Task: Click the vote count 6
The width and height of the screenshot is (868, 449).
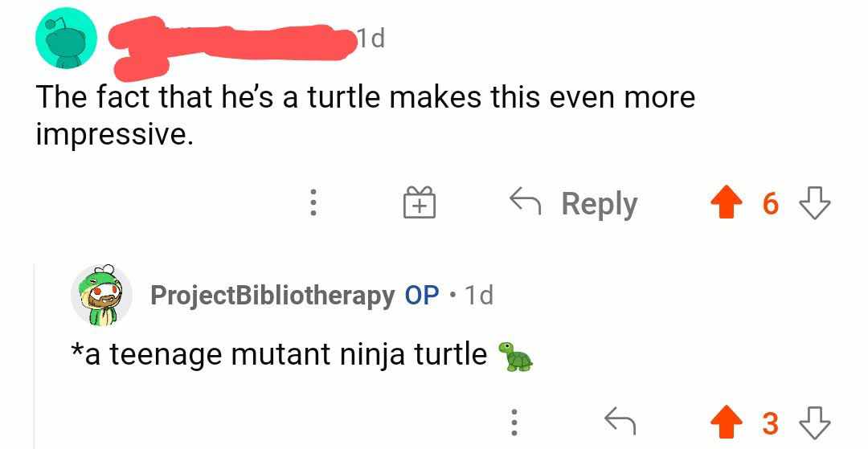Action: [x=770, y=203]
